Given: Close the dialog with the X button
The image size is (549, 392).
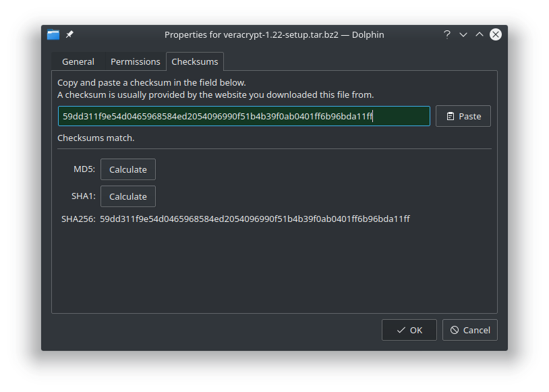Looking at the screenshot, I should pyautogui.click(x=496, y=34).
